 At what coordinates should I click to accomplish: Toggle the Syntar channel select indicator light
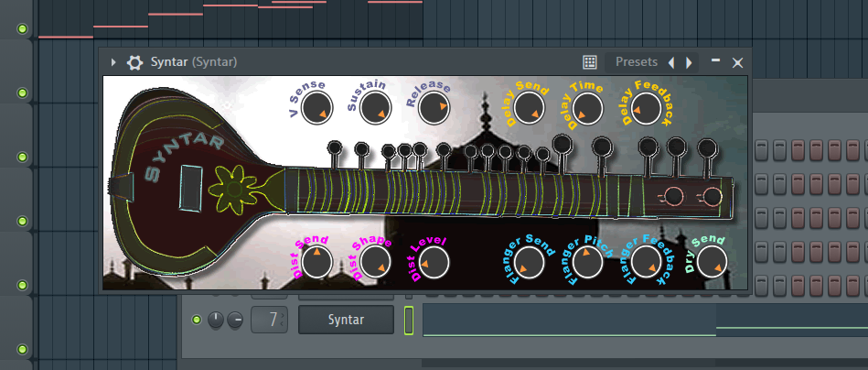click(409, 321)
